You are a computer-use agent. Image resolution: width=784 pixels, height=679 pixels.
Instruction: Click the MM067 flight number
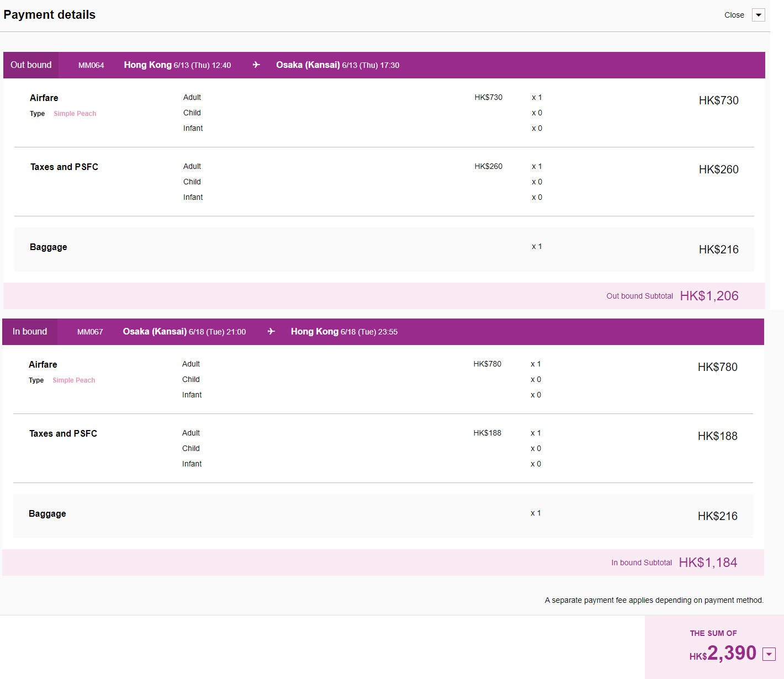[x=90, y=332]
